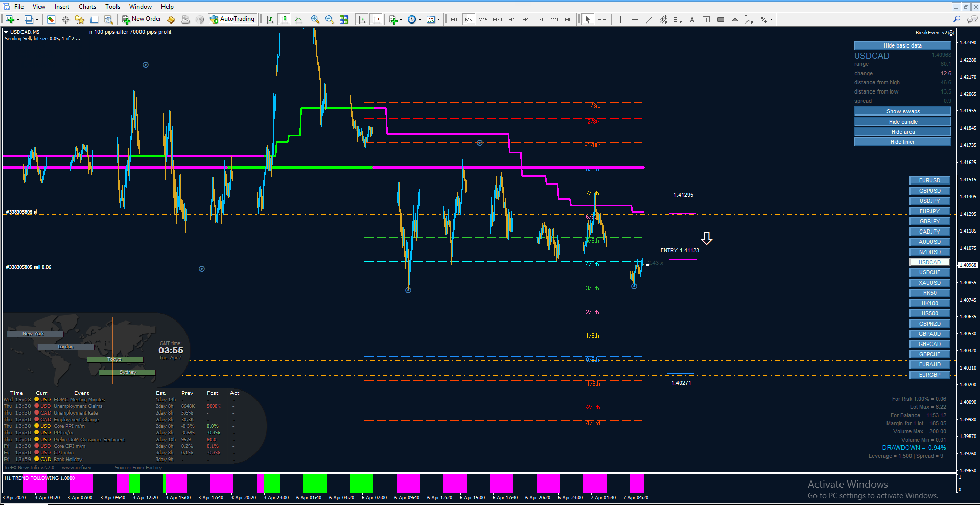Zoom out of the chart
980x505 pixels.
pos(330,19)
